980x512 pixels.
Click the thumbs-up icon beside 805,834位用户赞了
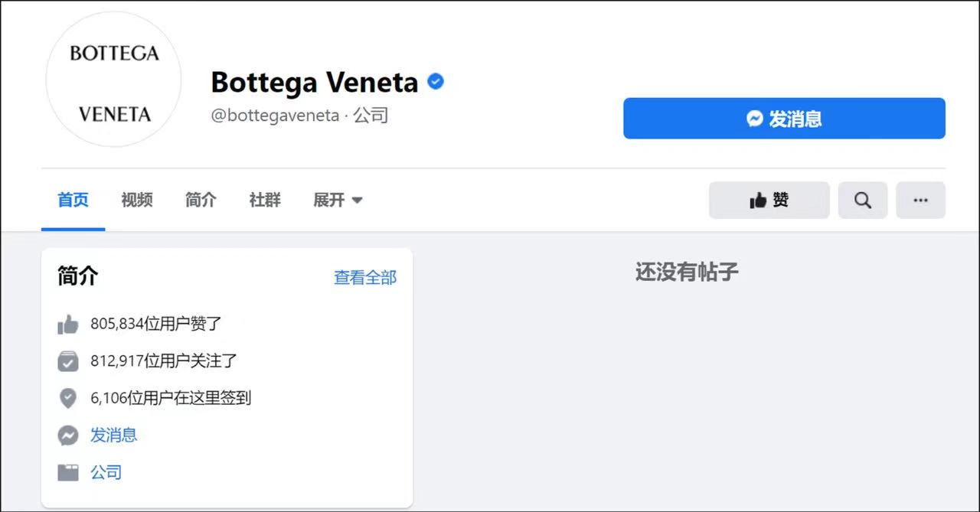(68, 324)
